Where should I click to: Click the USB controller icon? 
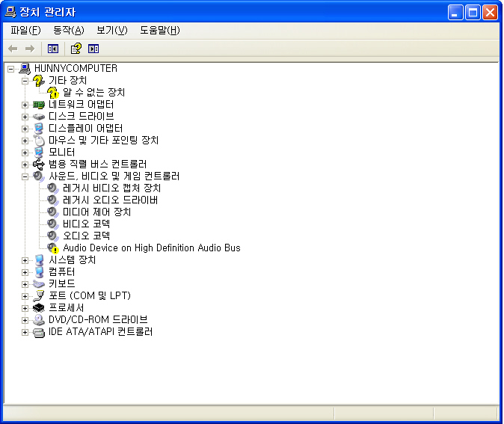pos(39,165)
